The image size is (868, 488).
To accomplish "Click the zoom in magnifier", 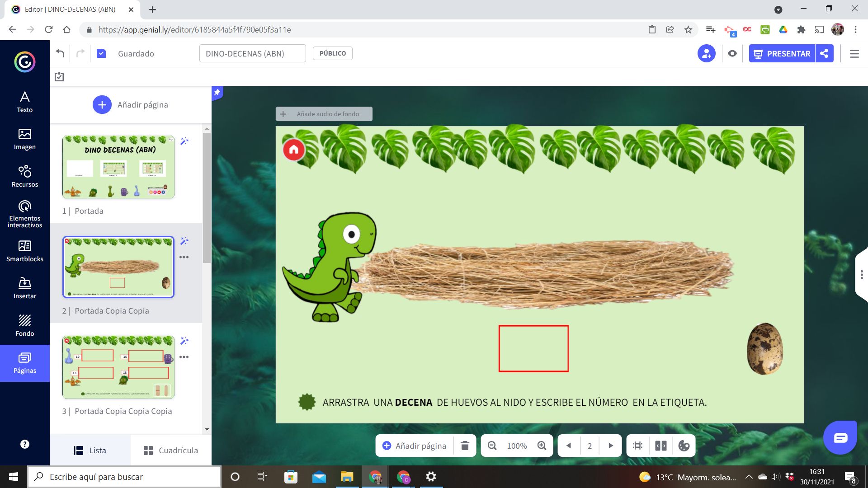I will click(542, 446).
